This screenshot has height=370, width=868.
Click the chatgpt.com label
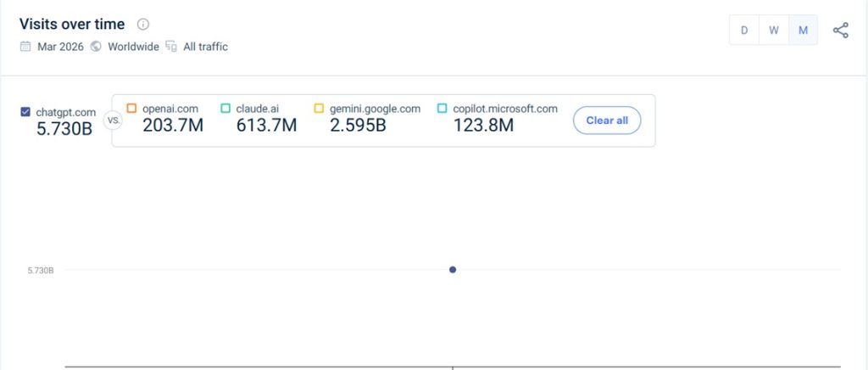click(66, 112)
